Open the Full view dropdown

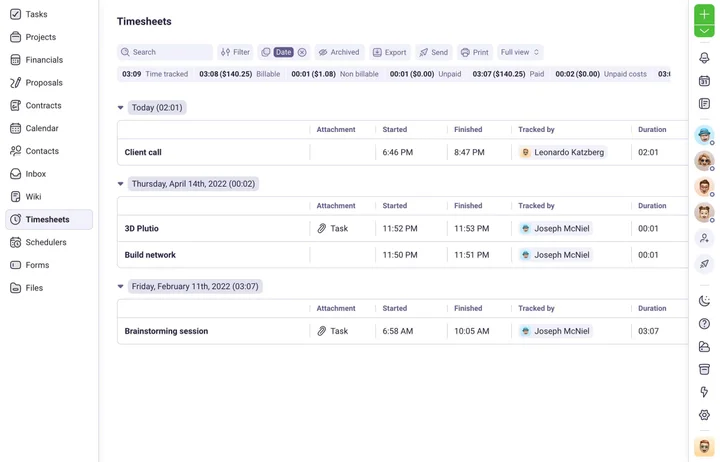519,52
